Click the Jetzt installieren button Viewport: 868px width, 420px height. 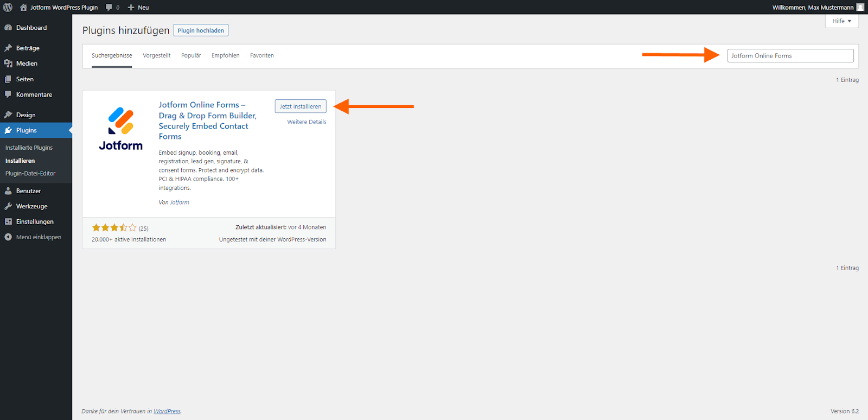tap(301, 106)
